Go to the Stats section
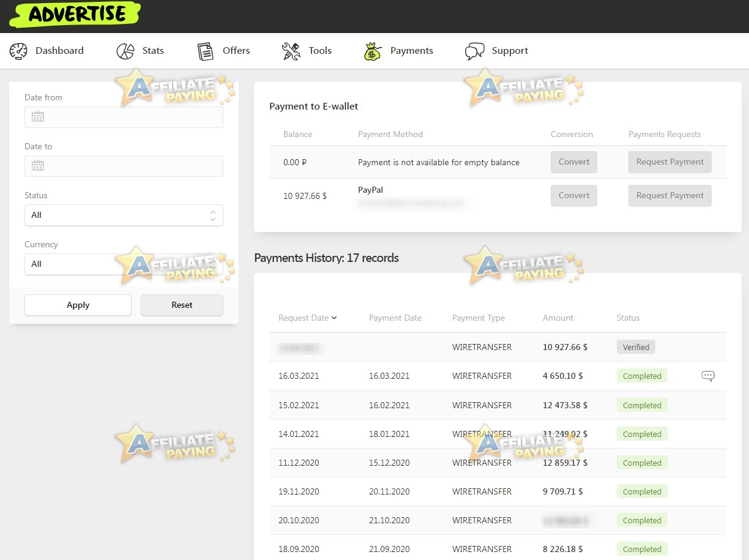 pyautogui.click(x=153, y=51)
